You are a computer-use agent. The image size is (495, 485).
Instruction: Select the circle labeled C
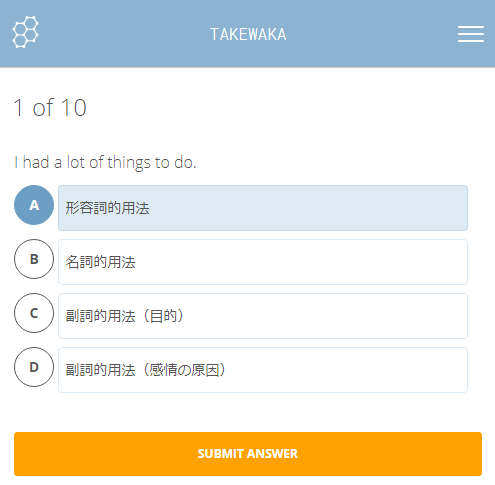coord(34,313)
